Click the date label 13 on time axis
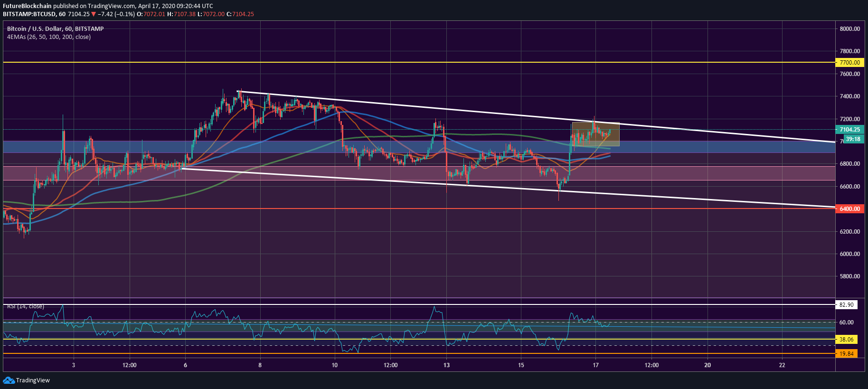This screenshot has width=868, height=389. pos(446,365)
